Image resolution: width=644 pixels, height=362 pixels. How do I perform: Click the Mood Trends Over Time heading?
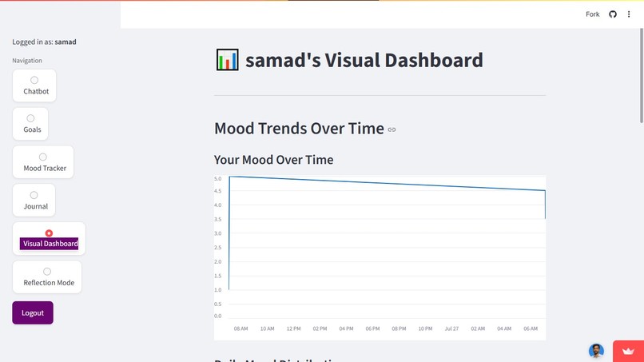[x=299, y=128]
